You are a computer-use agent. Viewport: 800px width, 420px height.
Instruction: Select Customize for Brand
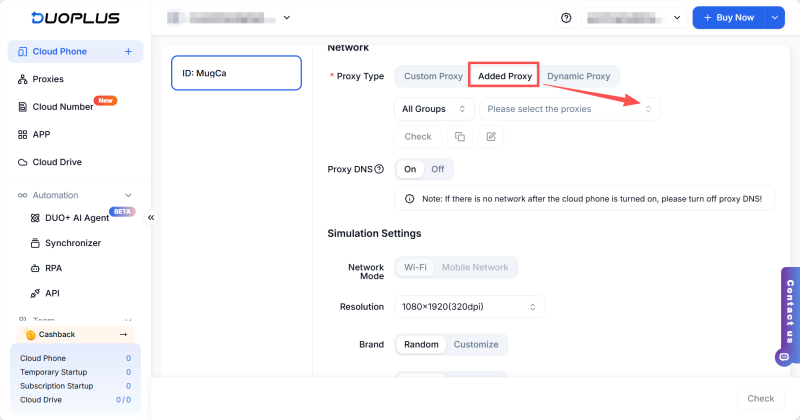click(x=476, y=344)
